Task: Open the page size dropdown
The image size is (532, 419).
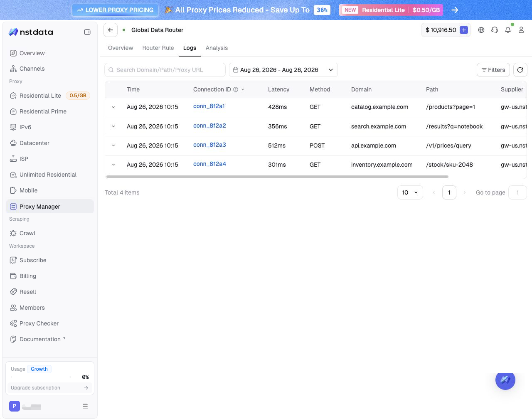Action: 410,192
